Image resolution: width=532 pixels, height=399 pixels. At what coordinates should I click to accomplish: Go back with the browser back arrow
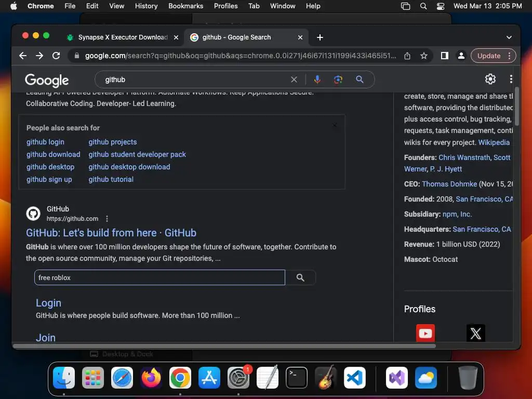point(23,56)
